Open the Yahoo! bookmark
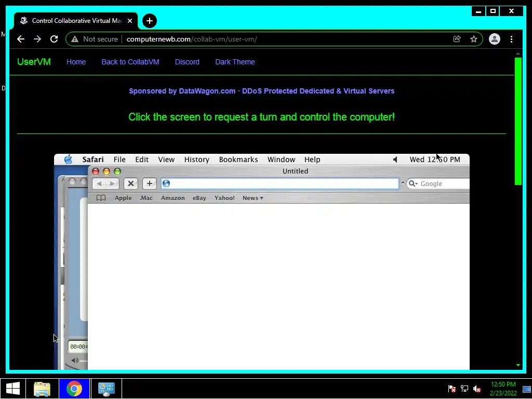Image resolution: width=532 pixels, height=399 pixels. 224,198
